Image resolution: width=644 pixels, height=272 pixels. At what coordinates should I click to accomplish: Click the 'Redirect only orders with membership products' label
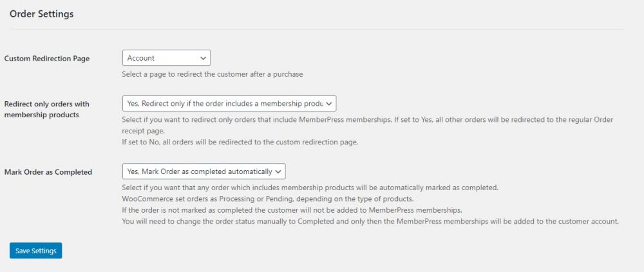point(46,109)
